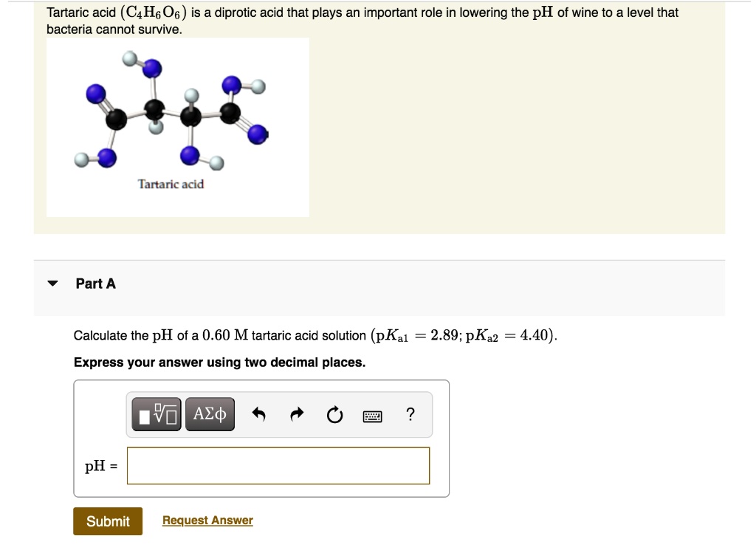Click the pH label beside the answer box
Image resolution: width=756 pixels, height=553 pixels.
point(100,466)
